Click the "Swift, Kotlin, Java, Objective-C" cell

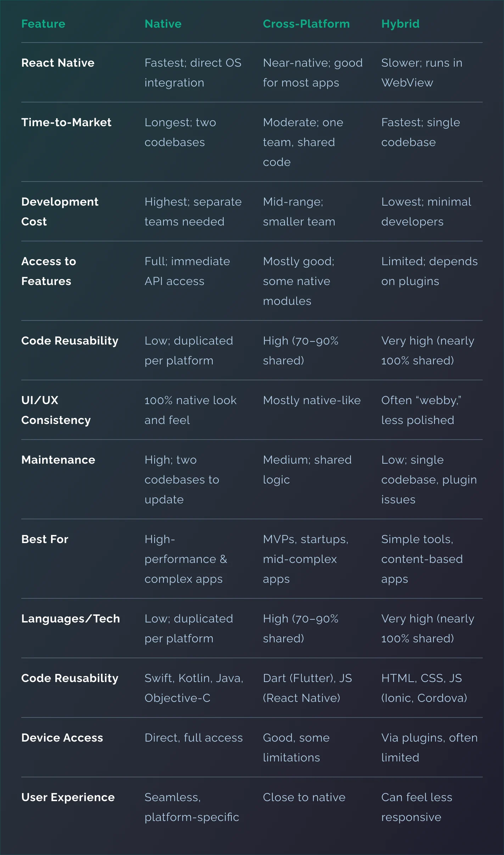pos(194,688)
